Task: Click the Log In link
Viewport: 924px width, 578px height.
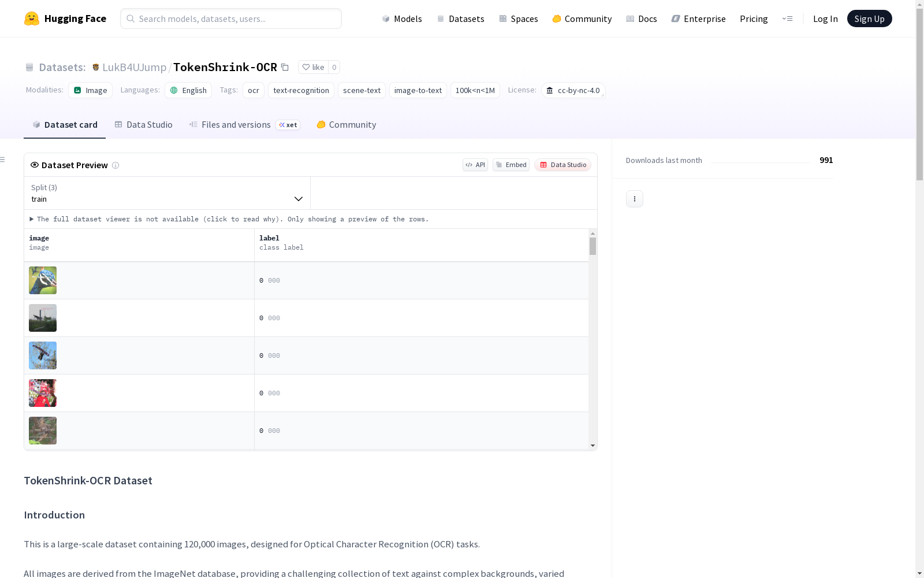Action: [825, 18]
